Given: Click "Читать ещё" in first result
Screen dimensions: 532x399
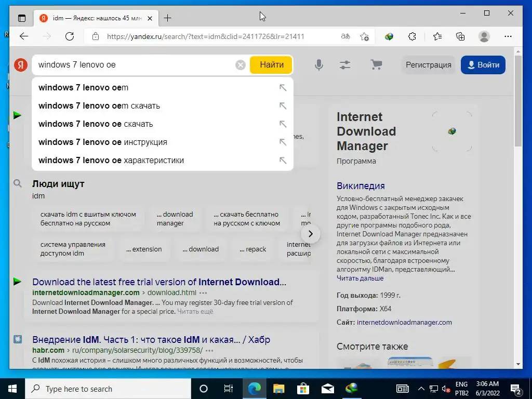Looking at the screenshot, I should (x=195, y=312).
